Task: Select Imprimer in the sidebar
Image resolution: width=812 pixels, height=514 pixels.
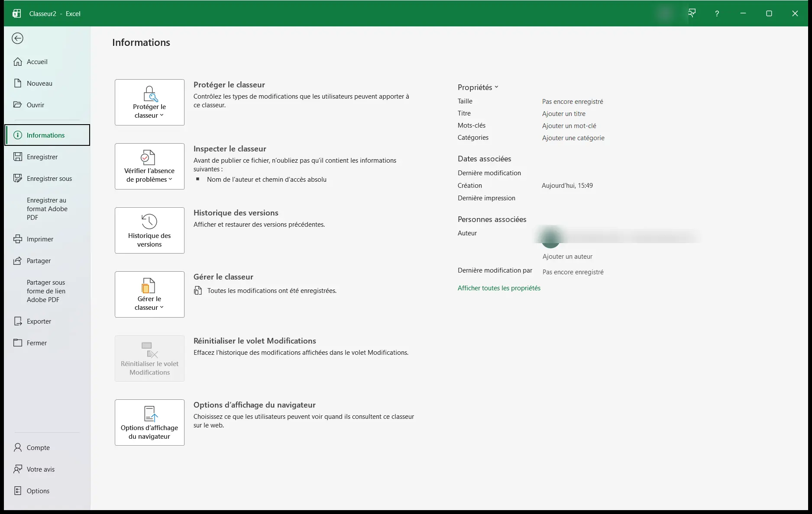Action: [x=47, y=239]
